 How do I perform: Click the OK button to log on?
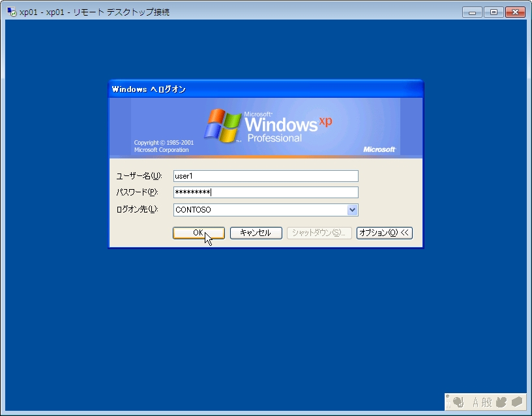(x=198, y=233)
